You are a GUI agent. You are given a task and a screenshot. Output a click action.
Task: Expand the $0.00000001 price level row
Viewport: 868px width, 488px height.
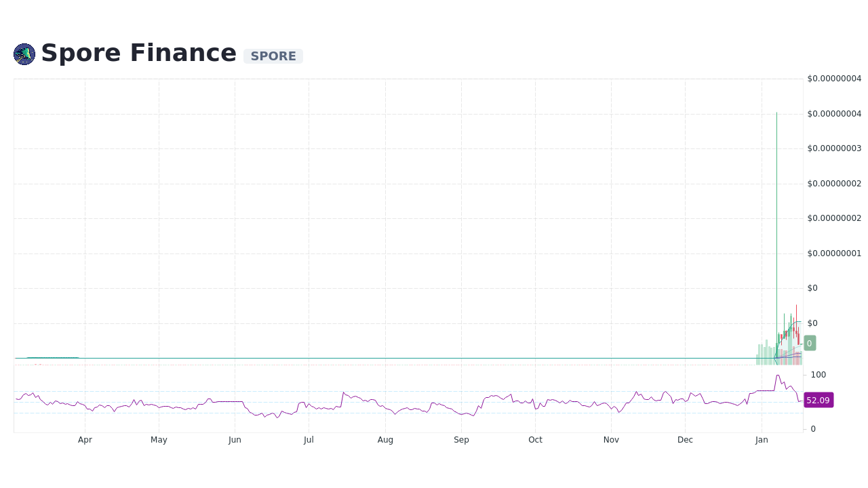834,253
